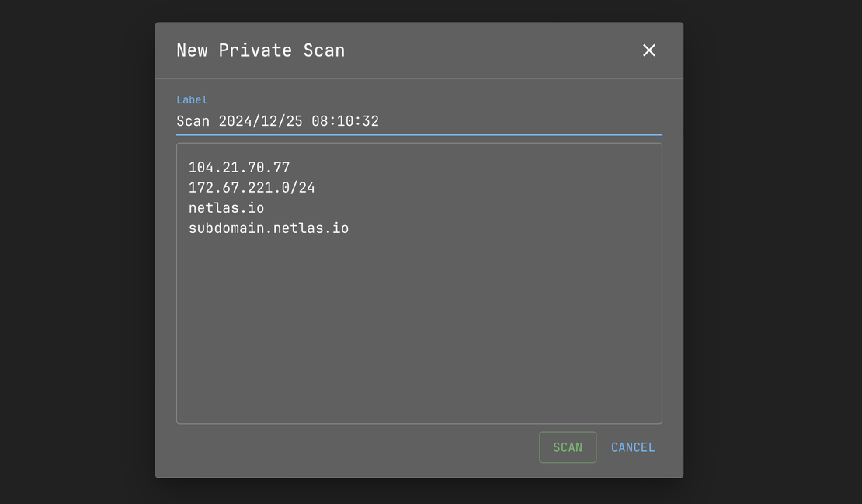This screenshot has height=504, width=862.
Task: Click the IP address 104.21.70.77
Action: 238,166
